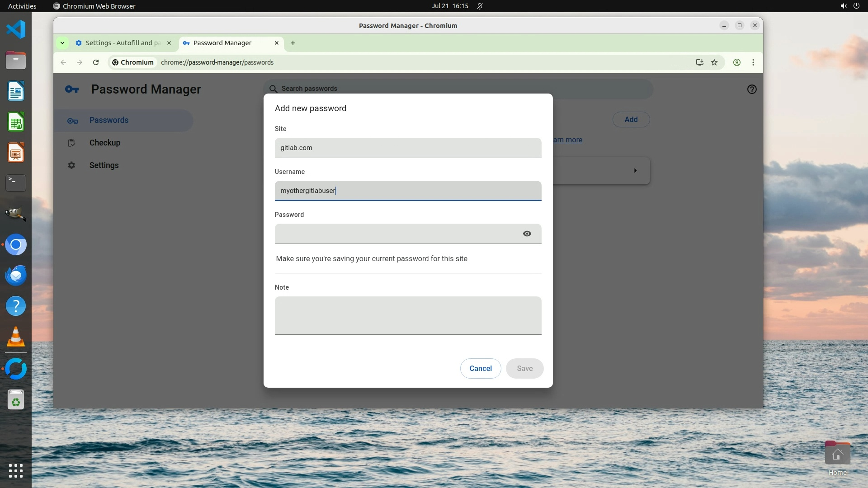The image size is (868, 488).
Task: Click the help question mark icon
Action: [751, 89]
